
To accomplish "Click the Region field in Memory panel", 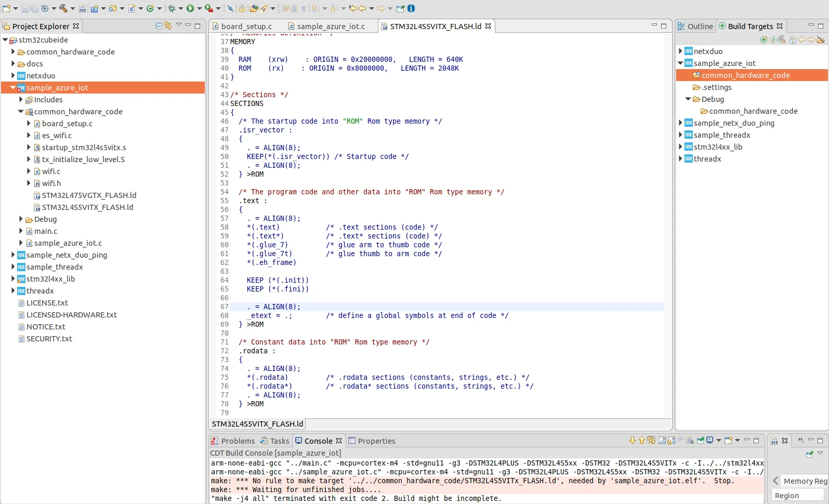I will click(798, 496).
